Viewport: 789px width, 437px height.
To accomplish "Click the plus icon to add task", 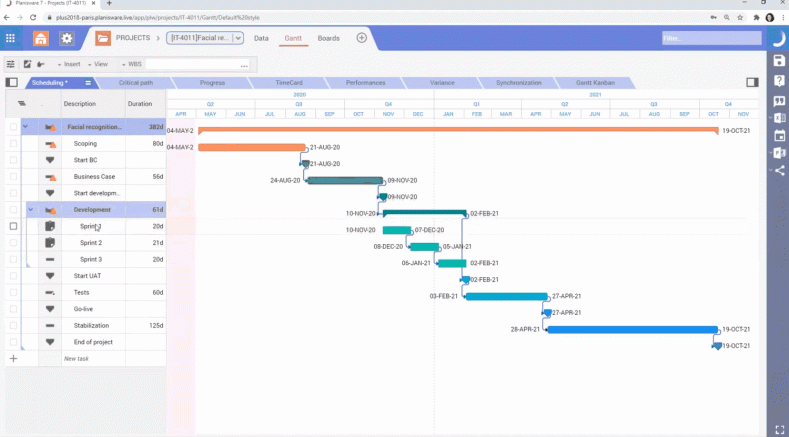I will 14,358.
